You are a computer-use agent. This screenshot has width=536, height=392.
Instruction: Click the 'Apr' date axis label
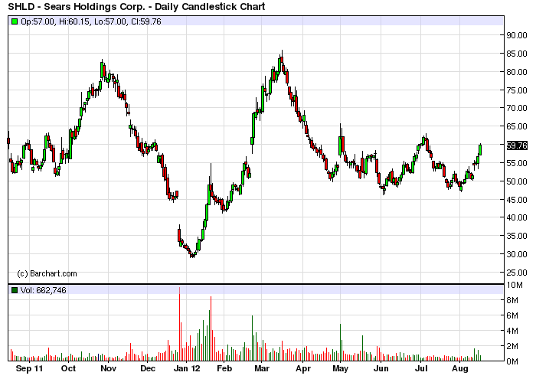[303, 368]
